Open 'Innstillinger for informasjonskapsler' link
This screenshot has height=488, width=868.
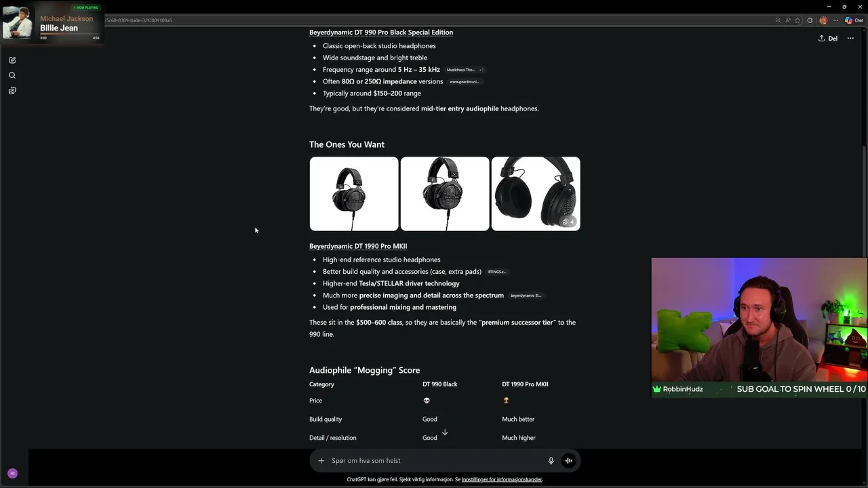coord(502,479)
